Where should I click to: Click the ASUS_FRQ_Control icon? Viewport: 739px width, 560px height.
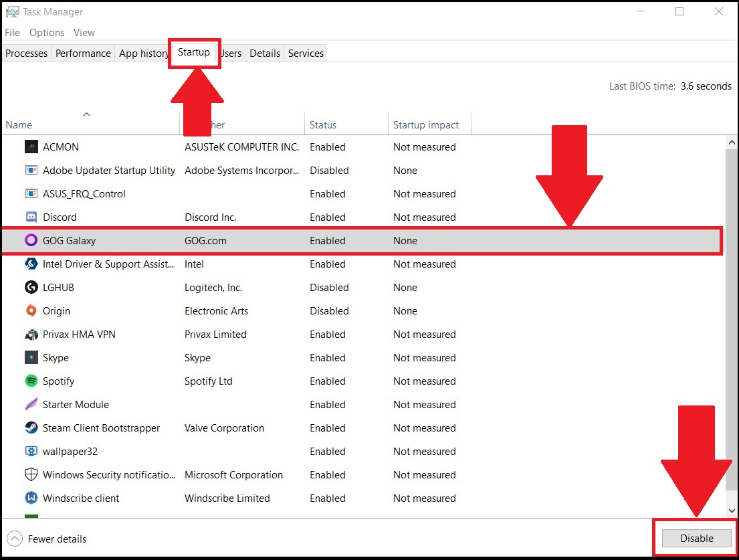31,194
